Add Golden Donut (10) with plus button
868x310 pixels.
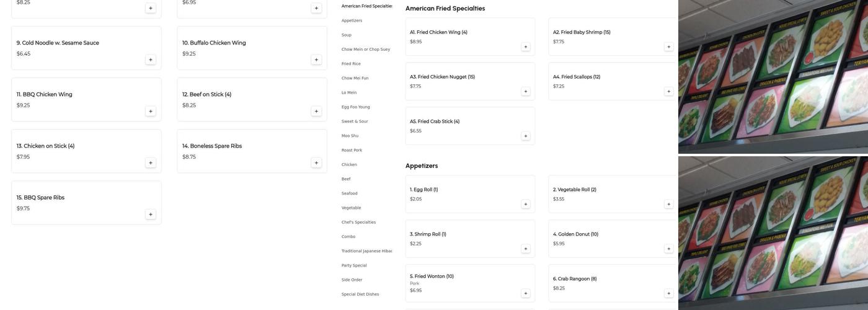[668, 249]
